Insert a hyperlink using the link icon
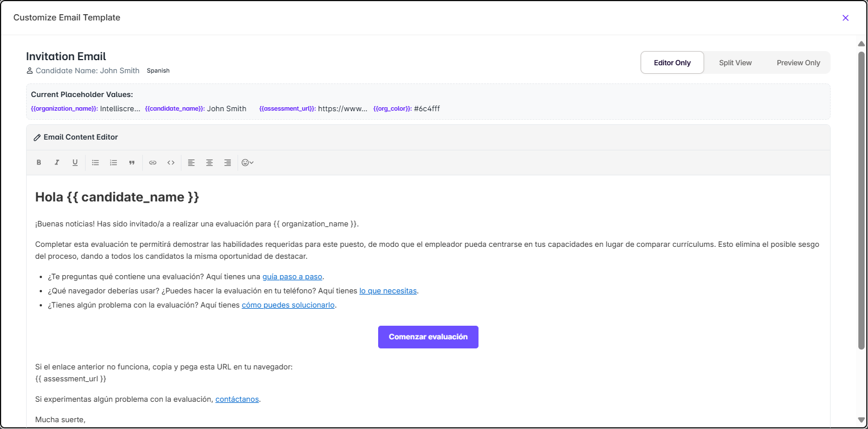 (153, 163)
